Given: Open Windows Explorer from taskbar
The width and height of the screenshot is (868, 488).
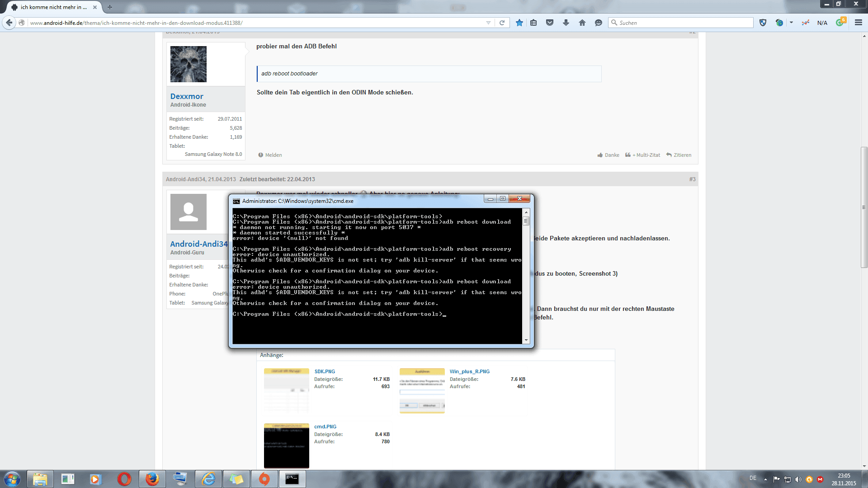Looking at the screenshot, I should pos(40,479).
